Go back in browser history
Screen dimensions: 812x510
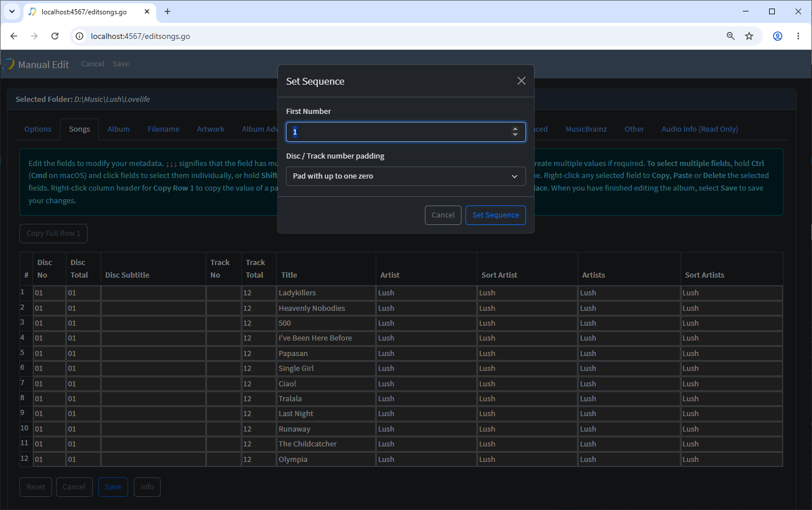[x=14, y=36]
